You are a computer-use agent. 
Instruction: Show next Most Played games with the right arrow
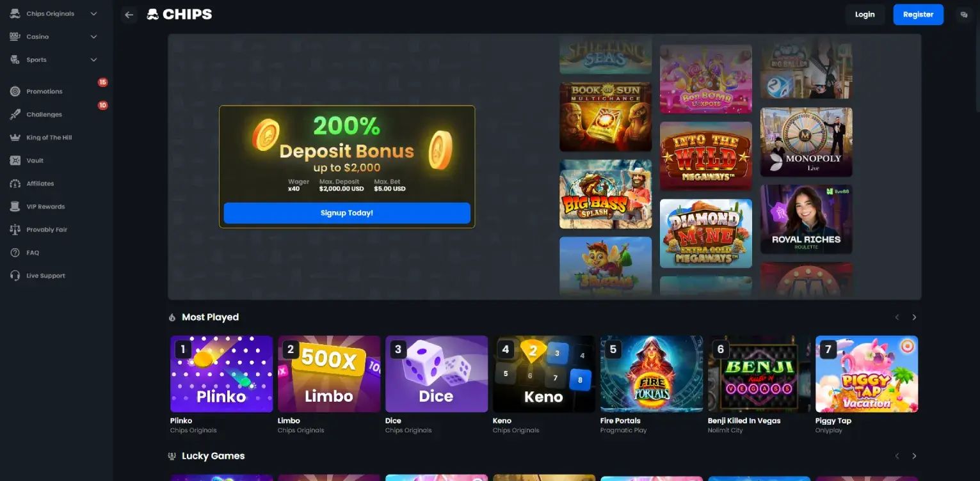pos(914,317)
